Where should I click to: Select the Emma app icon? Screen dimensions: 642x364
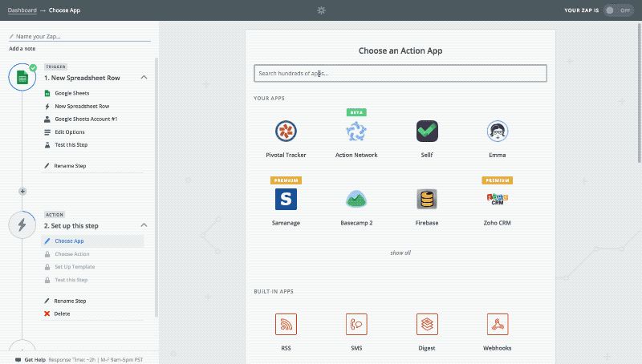click(498, 131)
